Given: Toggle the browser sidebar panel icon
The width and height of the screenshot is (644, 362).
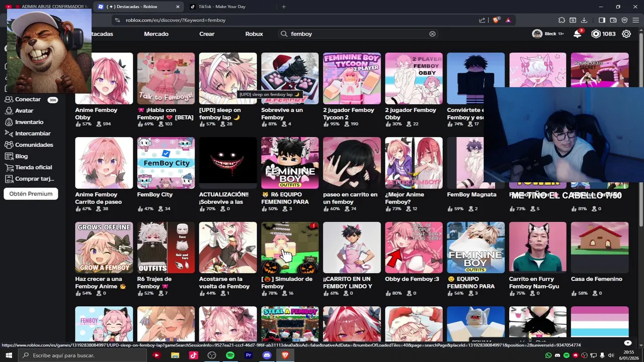Looking at the screenshot, I should coord(602,20).
